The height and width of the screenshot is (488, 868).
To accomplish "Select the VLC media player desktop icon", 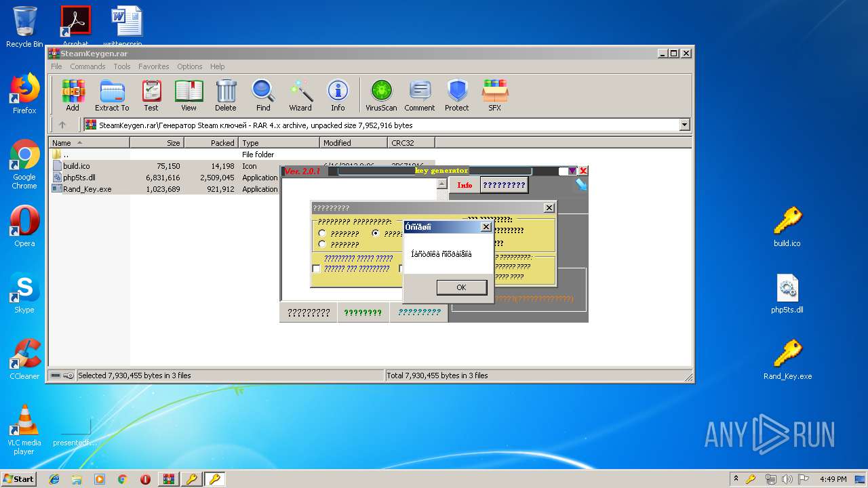I will (24, 430).
